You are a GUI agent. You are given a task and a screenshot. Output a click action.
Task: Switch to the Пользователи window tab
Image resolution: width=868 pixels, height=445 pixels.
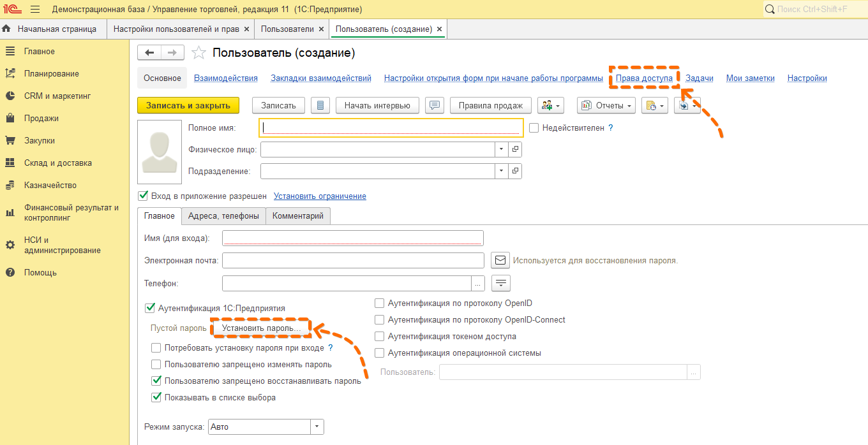coord(287,29)
